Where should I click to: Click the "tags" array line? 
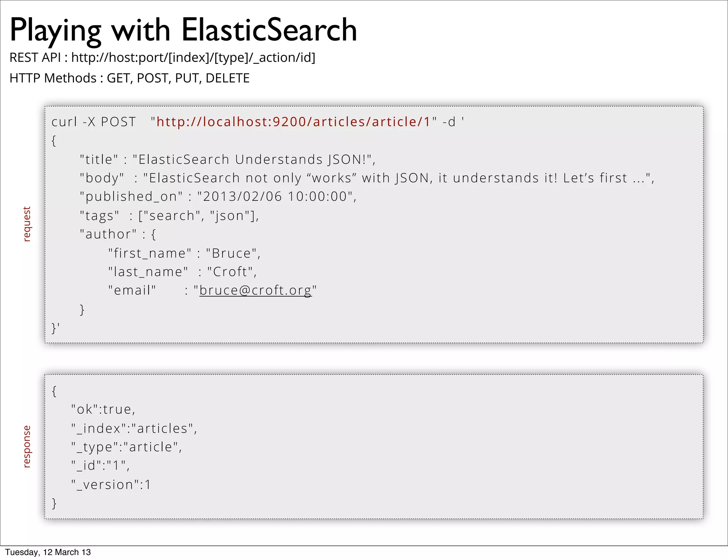click(169, 216)
